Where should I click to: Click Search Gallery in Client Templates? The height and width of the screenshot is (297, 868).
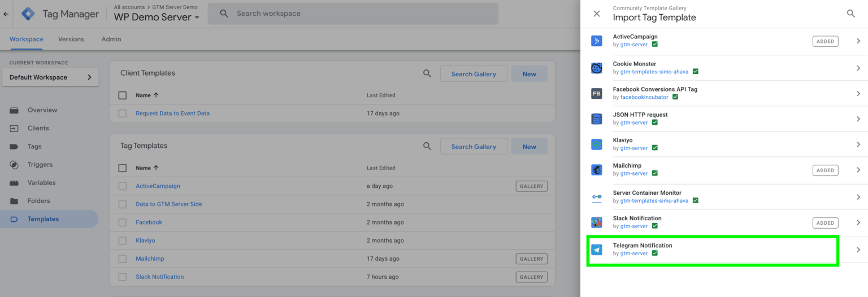pos(474,74)
